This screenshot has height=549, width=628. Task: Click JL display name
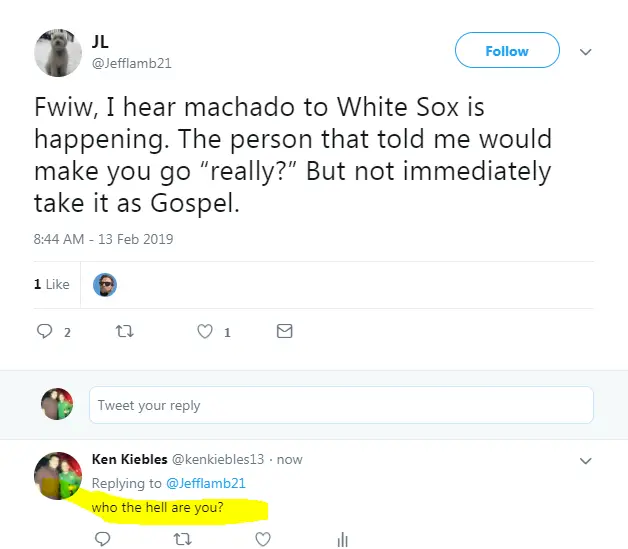tap(101, 39)
